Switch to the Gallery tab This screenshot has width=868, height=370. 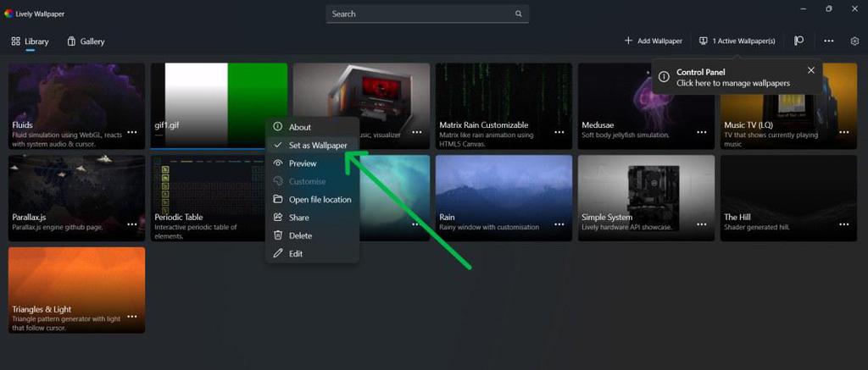click(x=86, y=41)
